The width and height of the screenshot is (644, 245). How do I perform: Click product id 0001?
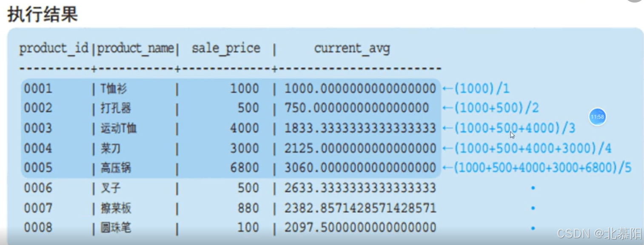tap(38, 88)
